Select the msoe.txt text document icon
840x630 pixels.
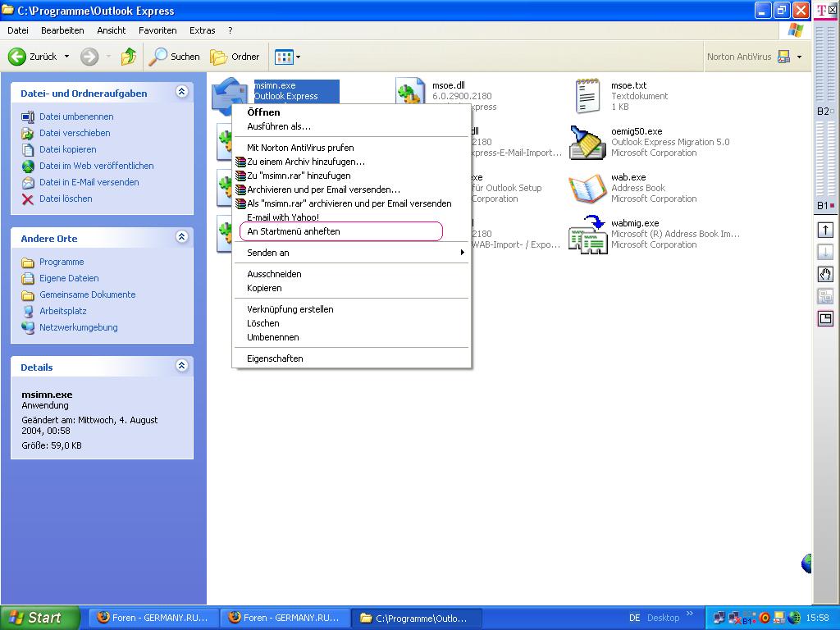(587, 96)
